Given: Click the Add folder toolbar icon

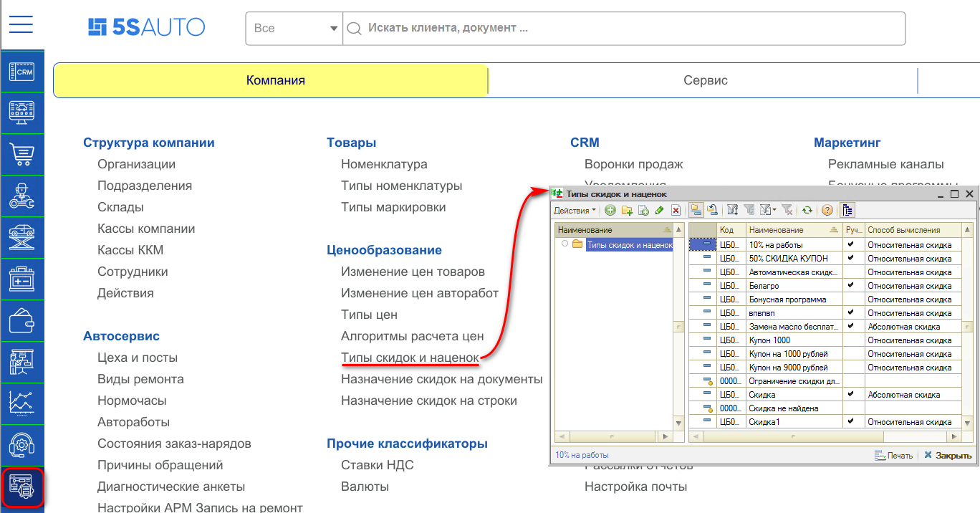Looking at the screenshot, I should [627, 210].
